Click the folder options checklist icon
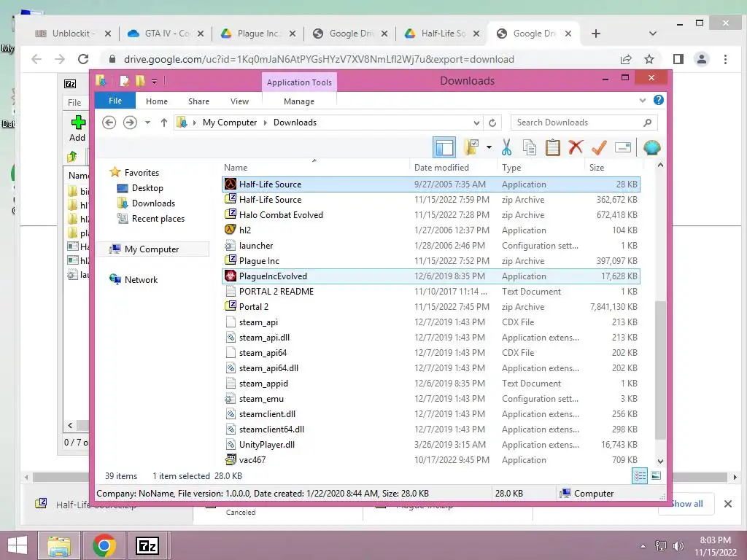Screen dimensions: 747x560 click(471, 147)
